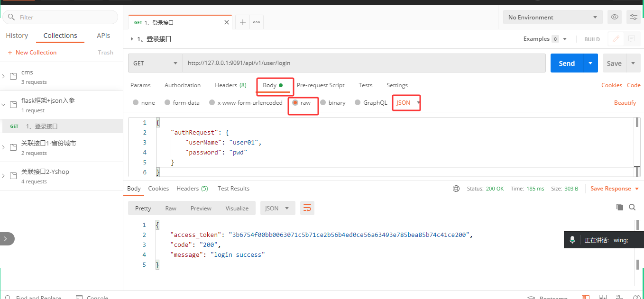
Task: Click the copy response icon
Action: click(x=619, y=207)
